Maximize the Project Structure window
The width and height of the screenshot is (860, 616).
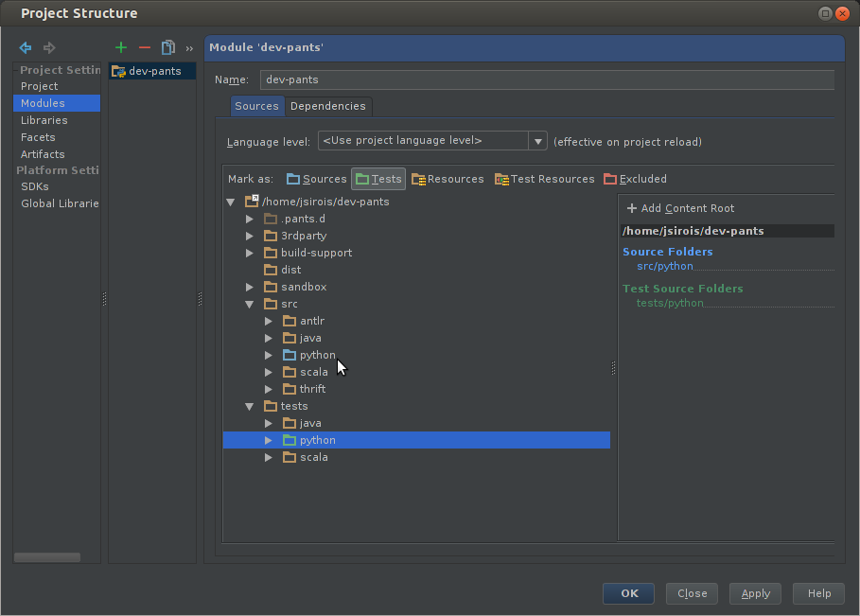(x=825, y=13)
